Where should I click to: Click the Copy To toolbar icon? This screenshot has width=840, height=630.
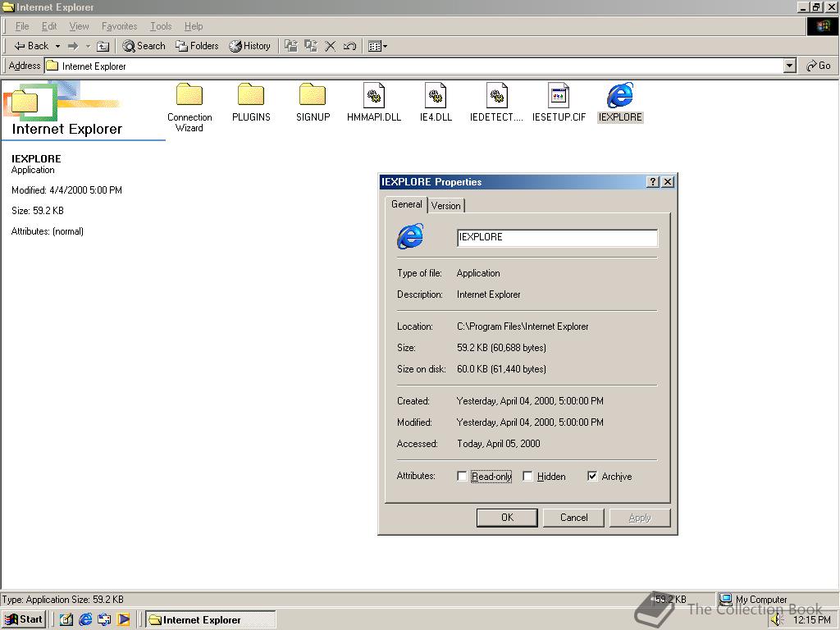click(x=311, y=46)
